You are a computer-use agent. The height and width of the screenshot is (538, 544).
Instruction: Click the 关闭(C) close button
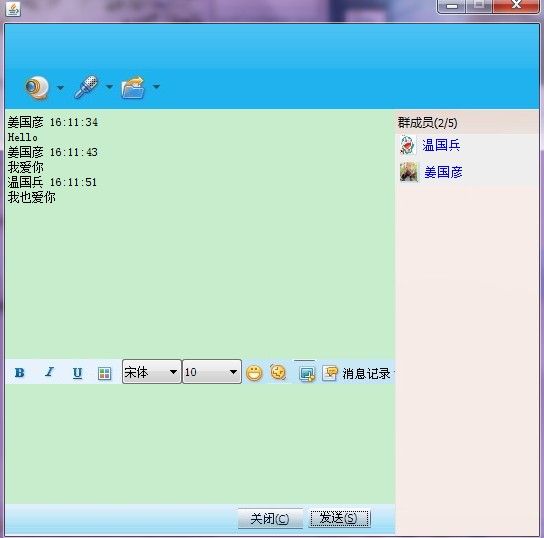[x=270, y=519]
